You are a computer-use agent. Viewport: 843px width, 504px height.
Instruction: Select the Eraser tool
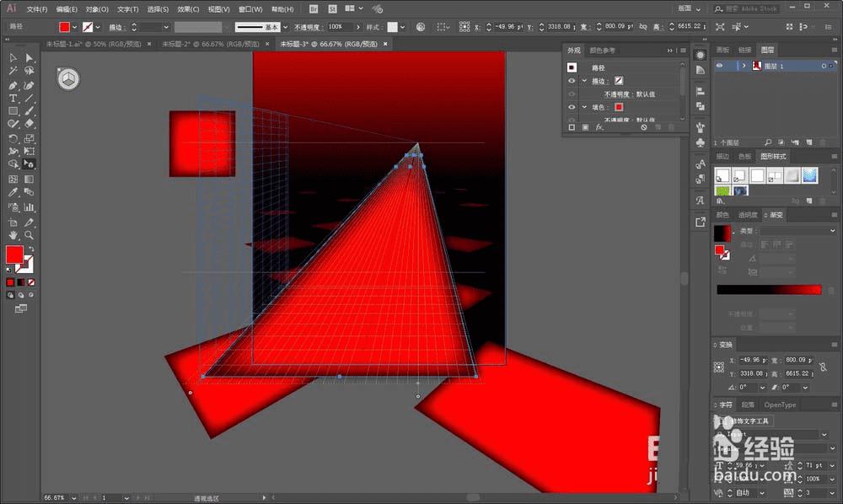pos(29,124)
